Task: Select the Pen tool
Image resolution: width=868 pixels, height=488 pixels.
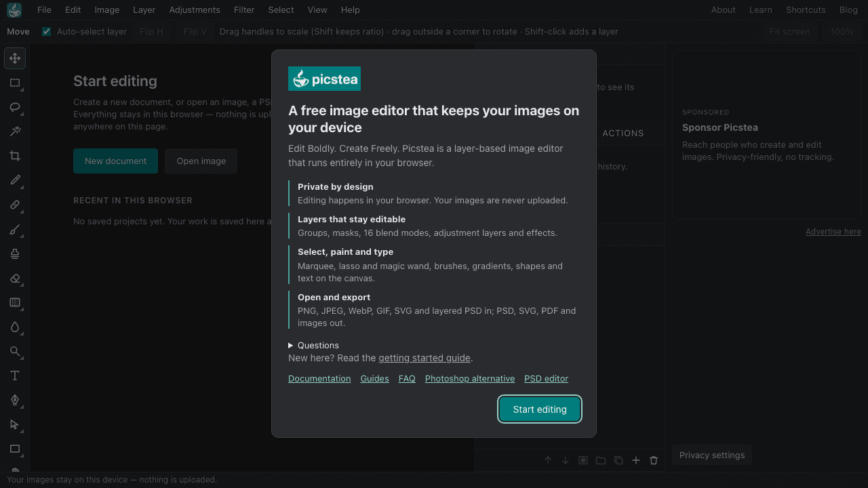Action: pyautogui.click(x=15, y=400)
